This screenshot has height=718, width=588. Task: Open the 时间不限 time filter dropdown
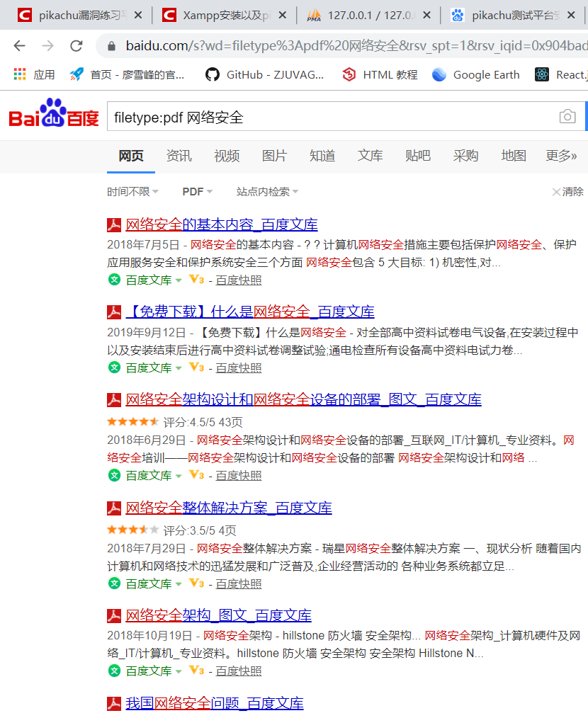(x=133, y=191)
